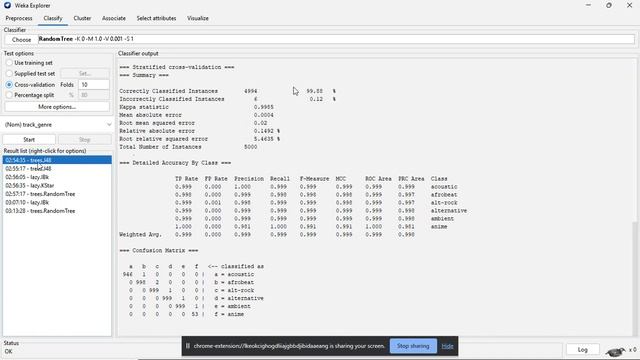Select the Cross-validation radio button
Viewport: 640px width, 360px height.
click(x=9, y=84)
